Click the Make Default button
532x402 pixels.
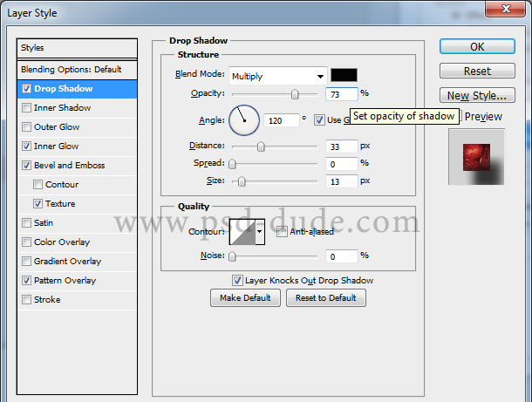[245, 298]
